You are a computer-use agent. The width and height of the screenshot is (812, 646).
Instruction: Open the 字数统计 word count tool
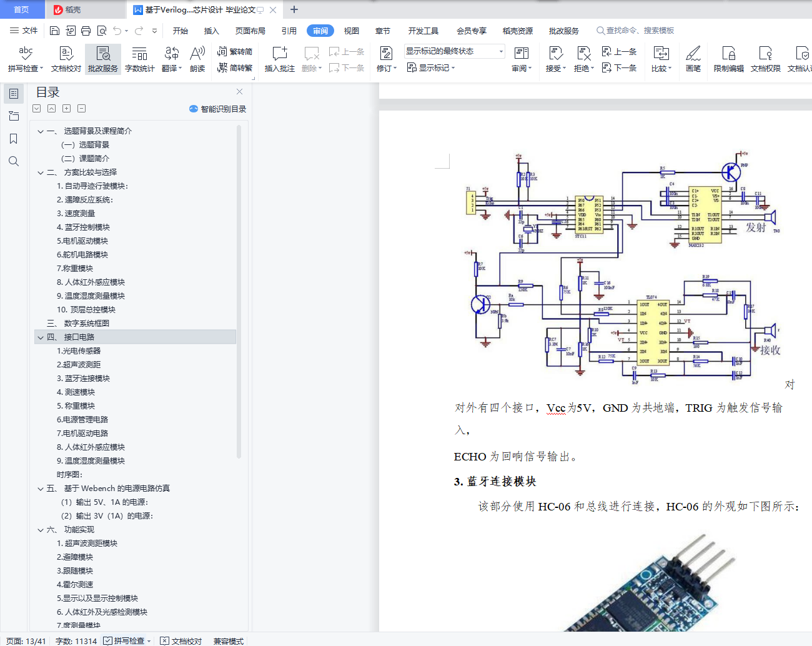[140, 59]
